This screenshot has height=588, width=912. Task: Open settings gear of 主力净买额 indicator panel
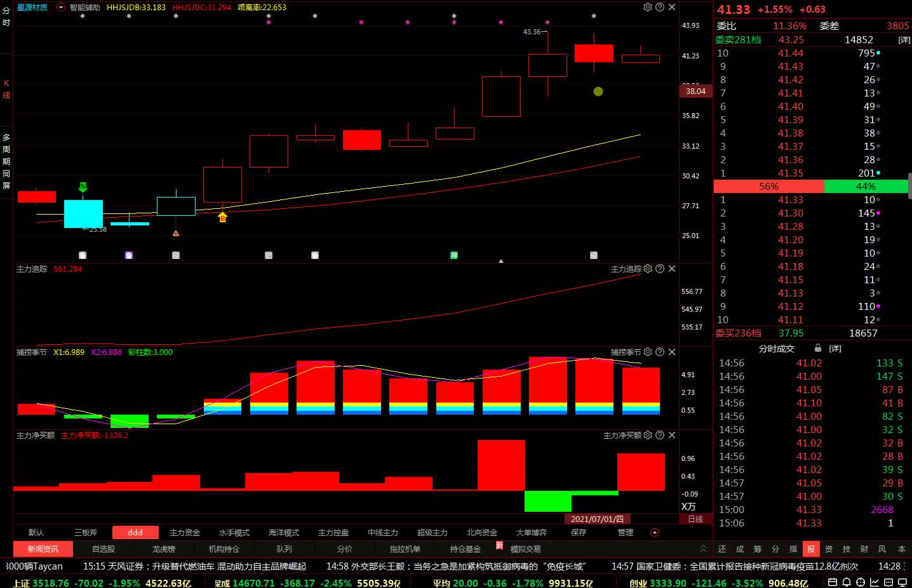tap(648, 435)
